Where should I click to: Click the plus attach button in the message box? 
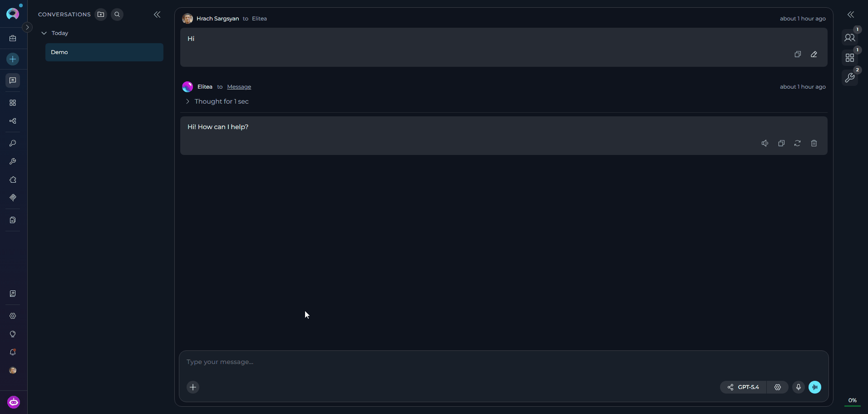pyautogui.click(x=193, y=387)
